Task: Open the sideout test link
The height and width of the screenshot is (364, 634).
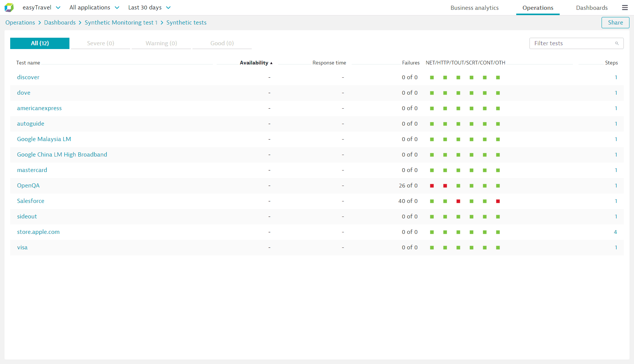Action: coord(27,217)
